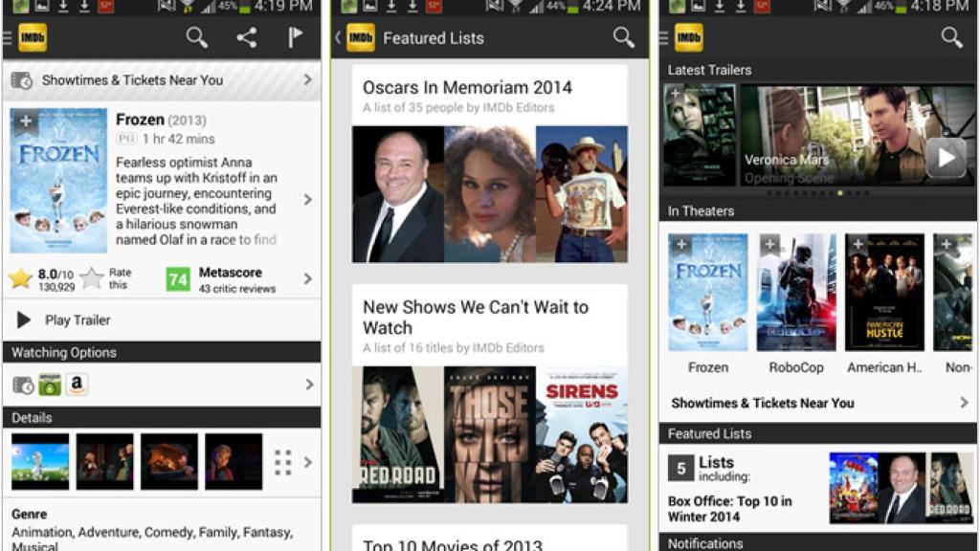Tap the share icon in the top toolbar
The width and height of the screenshot is (980, 551).
245,38
